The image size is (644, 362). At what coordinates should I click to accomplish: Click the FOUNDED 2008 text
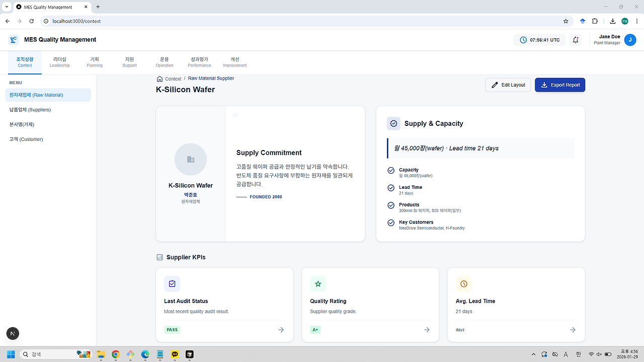click(x=266, y=197)
